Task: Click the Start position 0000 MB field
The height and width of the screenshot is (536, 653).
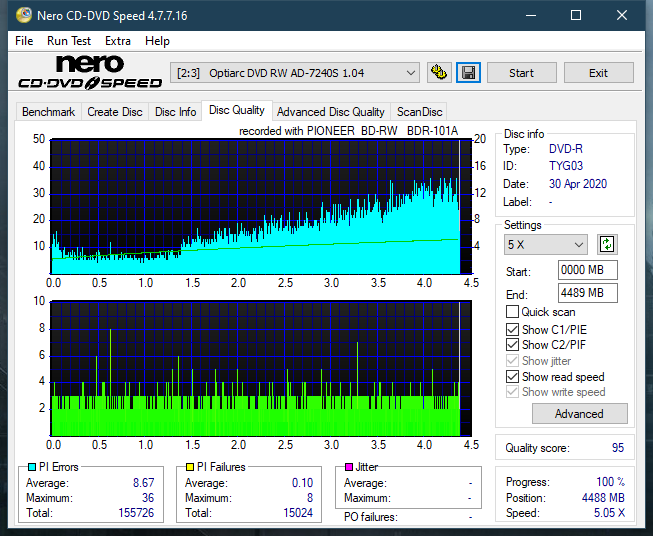Action: 587,270
